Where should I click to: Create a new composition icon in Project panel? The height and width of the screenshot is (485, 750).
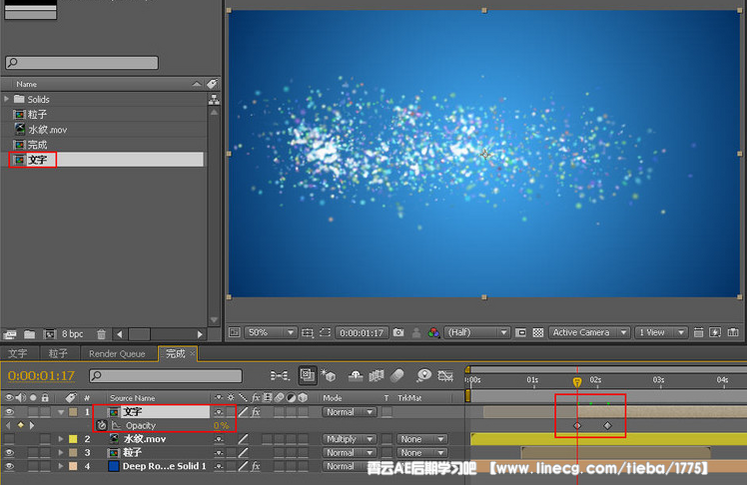pyautogui.click(x=49, y=334)
